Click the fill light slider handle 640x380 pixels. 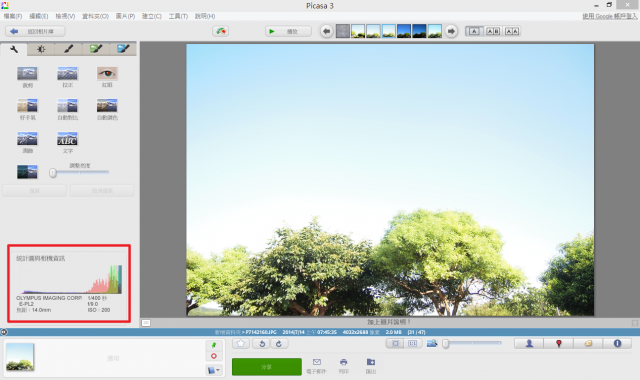(x=53, y=173)
